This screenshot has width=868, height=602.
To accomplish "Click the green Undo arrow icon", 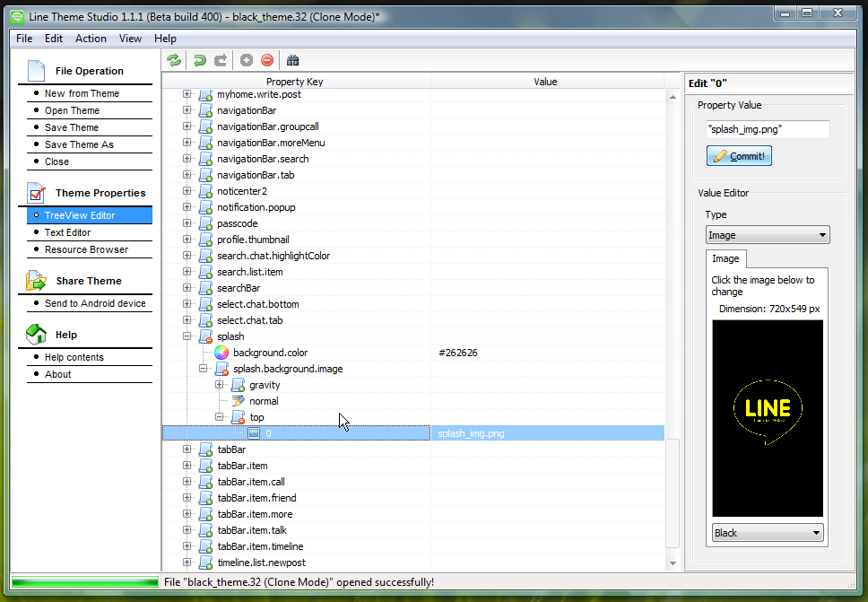I will pos(199,60).
